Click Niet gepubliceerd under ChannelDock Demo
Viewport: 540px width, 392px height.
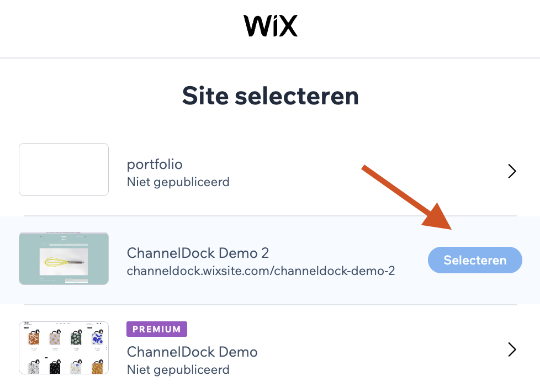(178, 369)
